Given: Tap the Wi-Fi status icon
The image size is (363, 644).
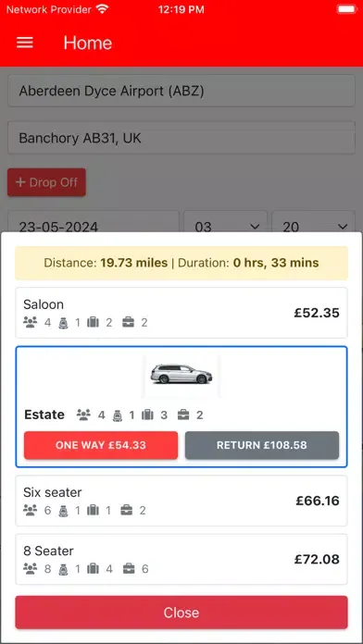Looking at the screenshot, I should click(102, 9).
